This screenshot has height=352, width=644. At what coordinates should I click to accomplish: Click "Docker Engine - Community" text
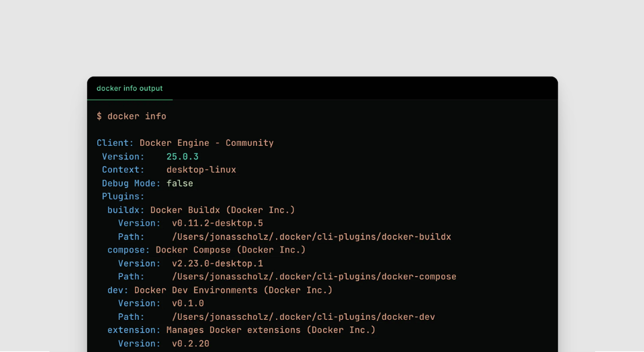pos(206,143)
